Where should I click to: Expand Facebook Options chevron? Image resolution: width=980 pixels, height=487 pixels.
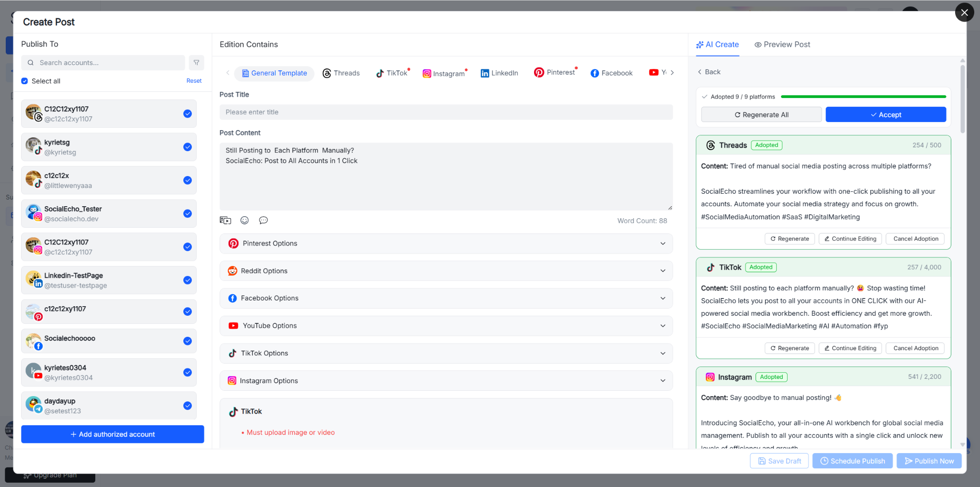[x=663, y=298]
